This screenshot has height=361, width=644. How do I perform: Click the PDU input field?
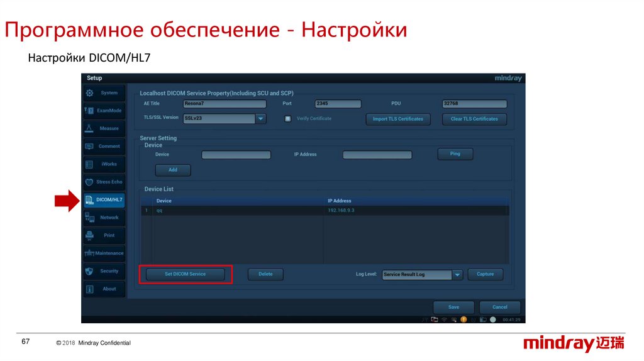tap(474, 104)
